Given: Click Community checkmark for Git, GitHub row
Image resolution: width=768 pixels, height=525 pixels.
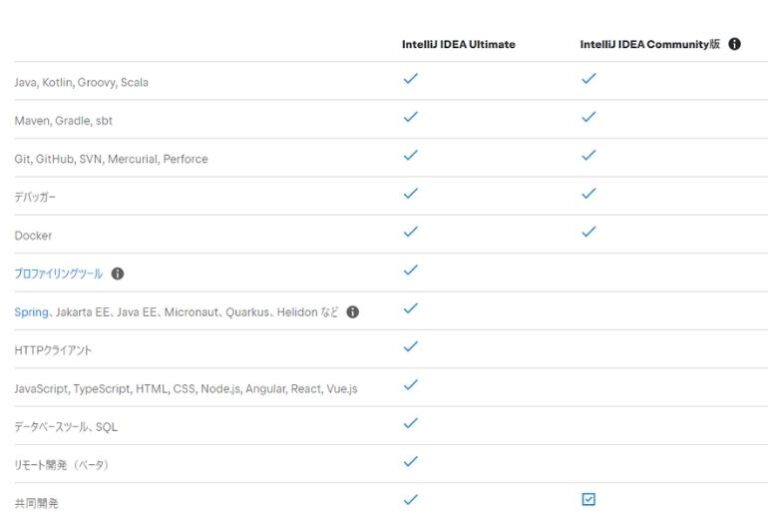Looking at the screenshot, I should click(x=588, y=156).
